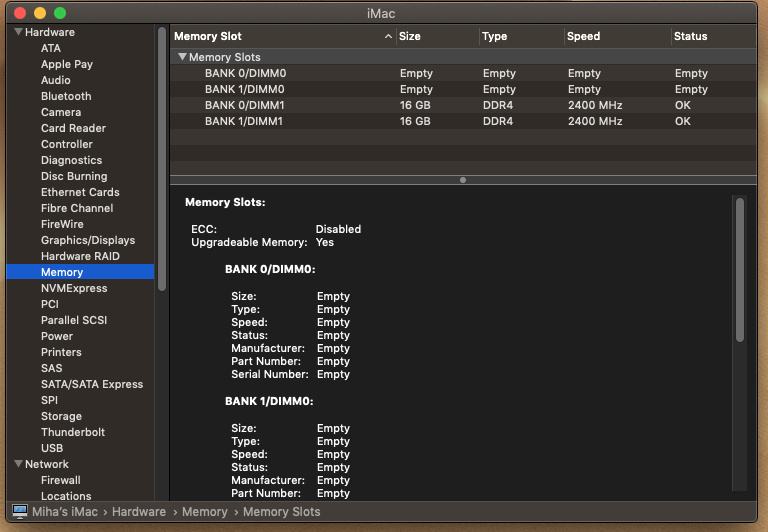Open the Audio hardware section
Viewport: 768px width, 532px height.
(x=56, y=80)
